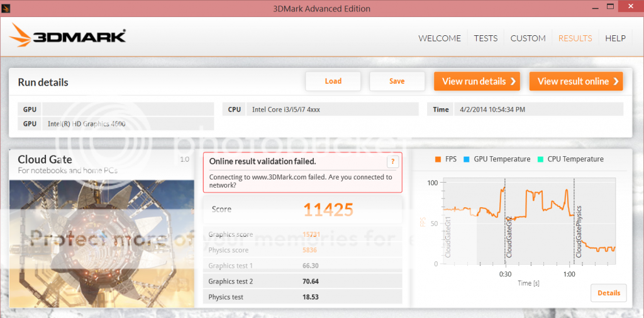Switch to the CUSTOM tab

[528, 38]
